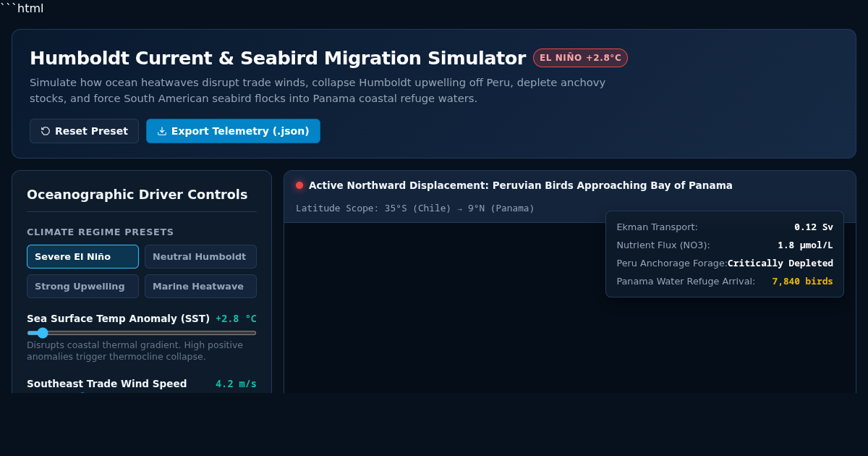This screenshot has width=868, height=456.
Task: Click the download icon in the Export Telemetry button
Action: (x=162, y=131)
